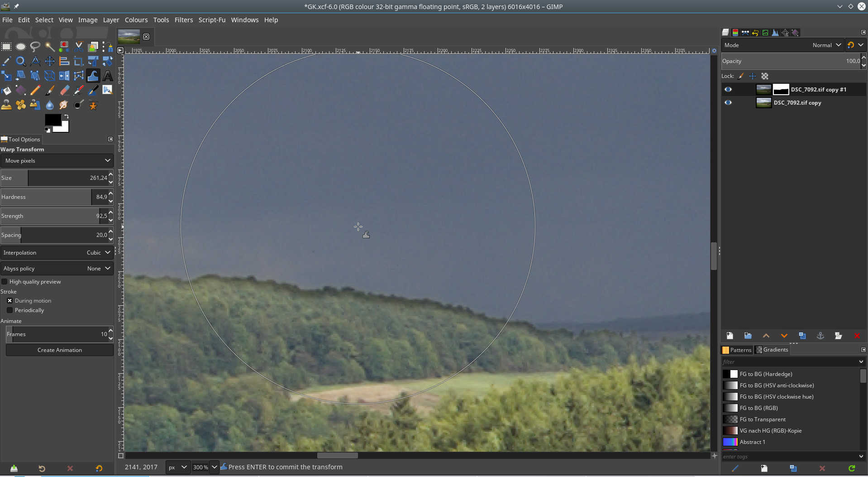Duplicate the selected layer
Image resolution: width=868 pixels, height=477 pixels.
point(802,336)
